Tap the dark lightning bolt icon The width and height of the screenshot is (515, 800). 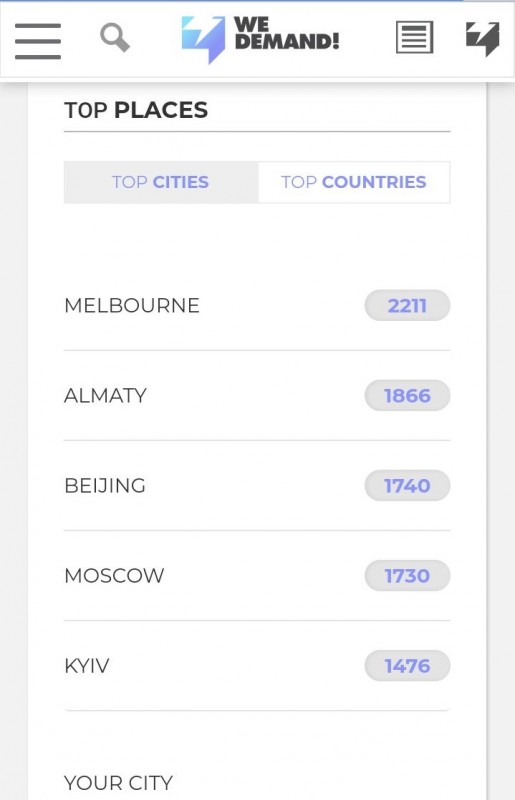tap(482, 39)
